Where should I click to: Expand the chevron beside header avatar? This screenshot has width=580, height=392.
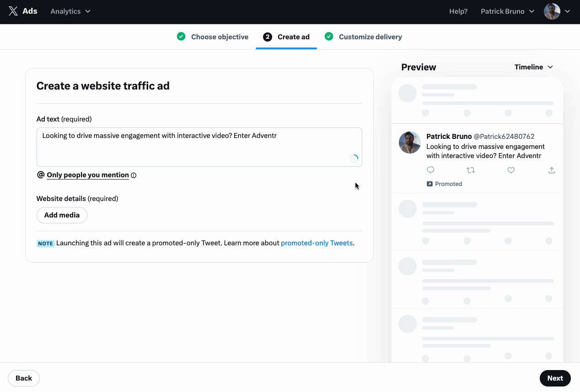pos(568,11)
